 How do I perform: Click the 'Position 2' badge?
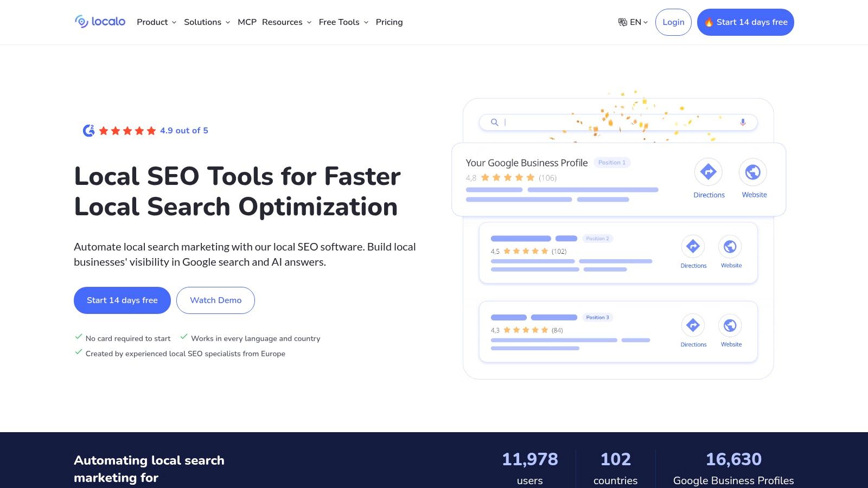point(597,239)
